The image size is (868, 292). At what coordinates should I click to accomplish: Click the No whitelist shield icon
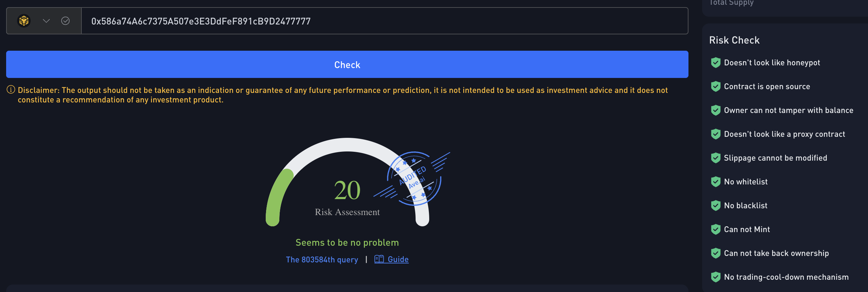716,182
